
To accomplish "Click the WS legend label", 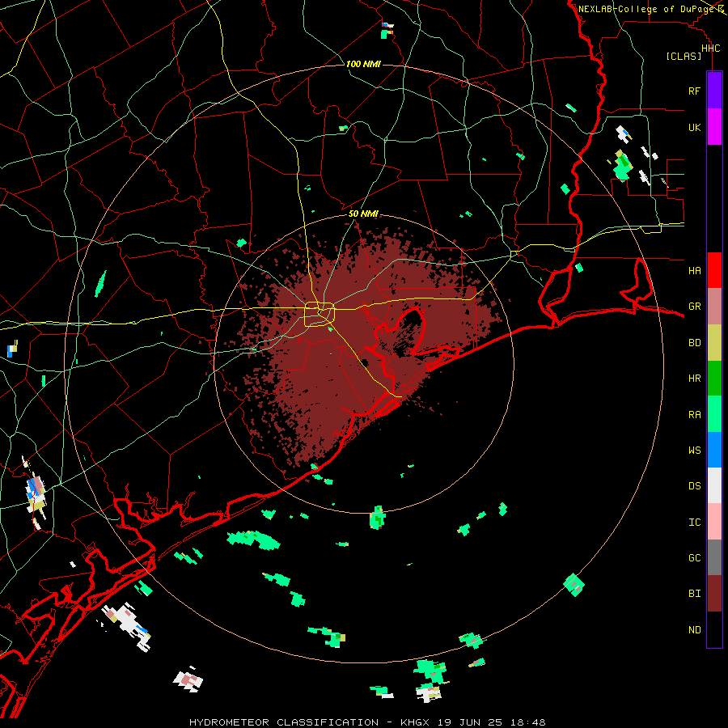I will 694,451.
